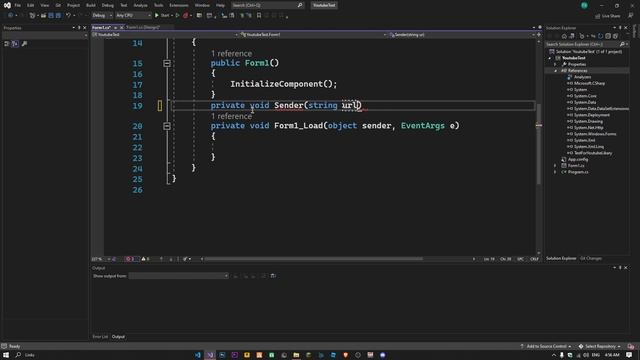Switch to the Solution Explorer bottom tab
This screenshot has height=360, width=640.
point(561,258)
